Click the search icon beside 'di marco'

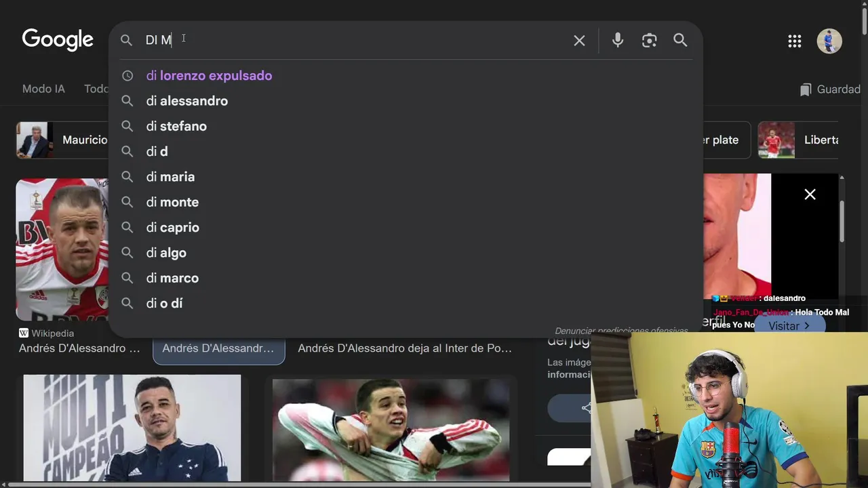(x=127, y=278)
